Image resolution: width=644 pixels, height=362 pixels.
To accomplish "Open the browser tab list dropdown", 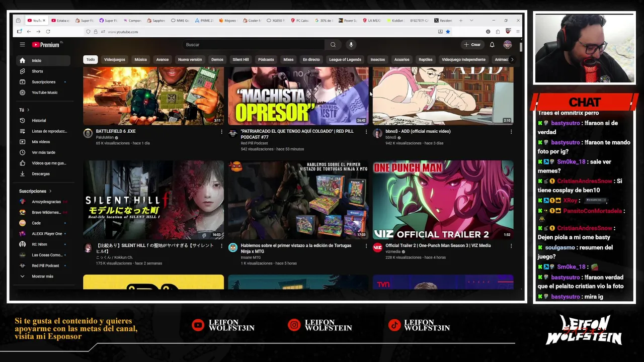I will tap(471, 21).
